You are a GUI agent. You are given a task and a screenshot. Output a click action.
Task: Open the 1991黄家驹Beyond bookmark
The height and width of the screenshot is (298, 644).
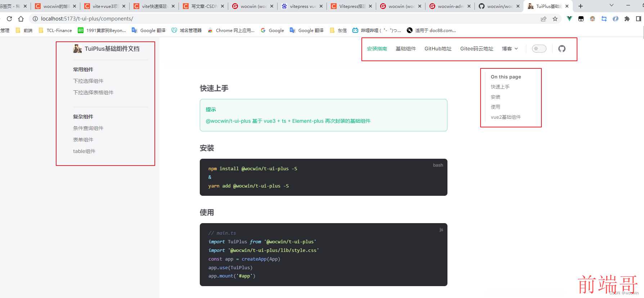click(102, 31)
